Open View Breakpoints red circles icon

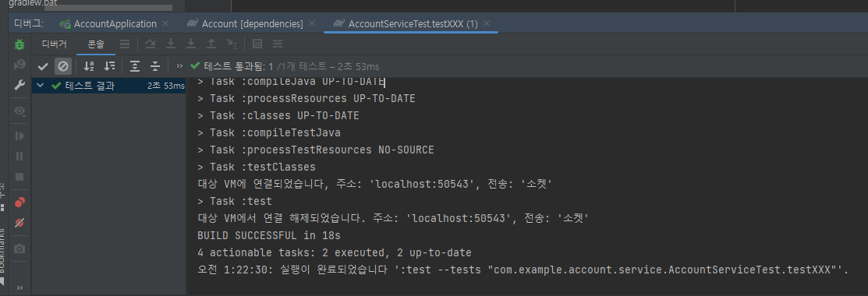[x=19, y=203]
